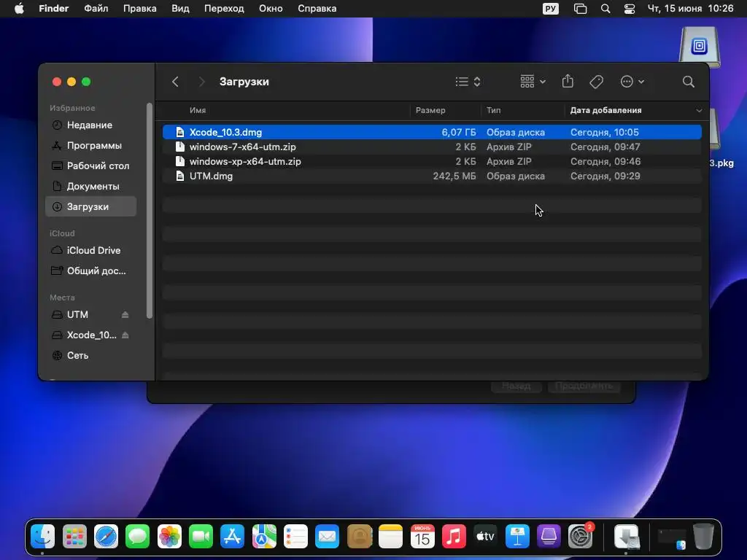The height and width of the screenshot is (560, 747).
Task: Open Photos from the Dock
Action: (169, 537)
